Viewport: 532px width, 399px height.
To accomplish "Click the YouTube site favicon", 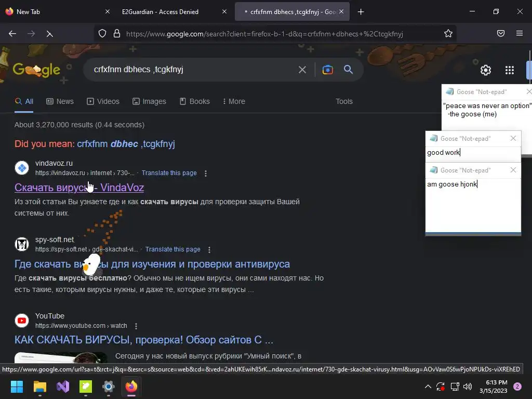I will pos(22,321).
